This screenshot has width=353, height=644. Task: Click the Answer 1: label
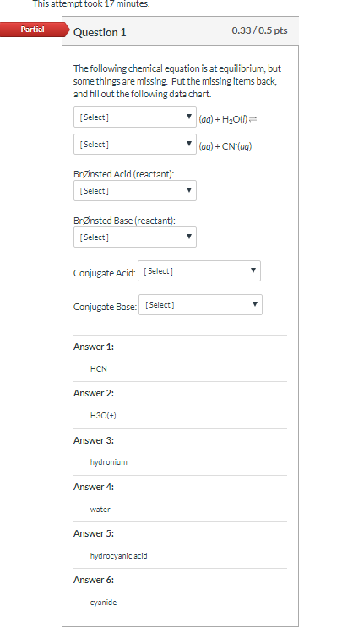(94, 347)
